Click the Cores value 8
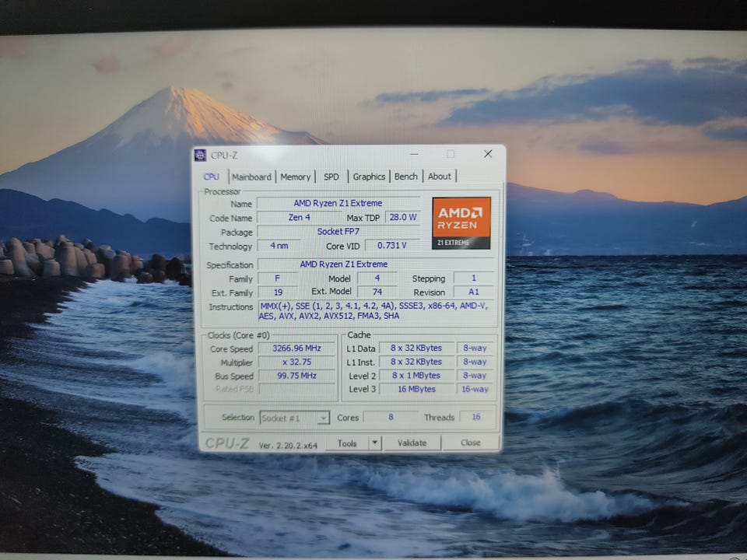This screenshot has height=560, width=747. click(x=391, y=417)
